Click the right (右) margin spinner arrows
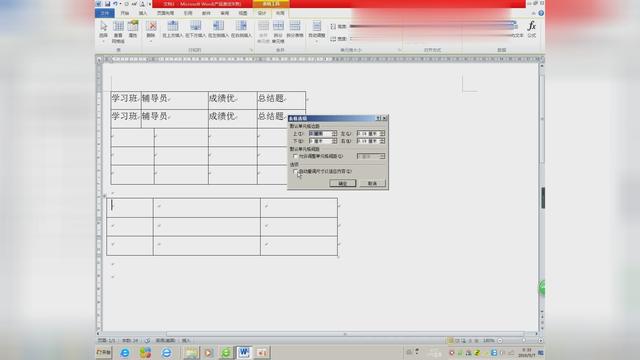The height and width of the screenshot is (360, 640). tap(382, 141)
